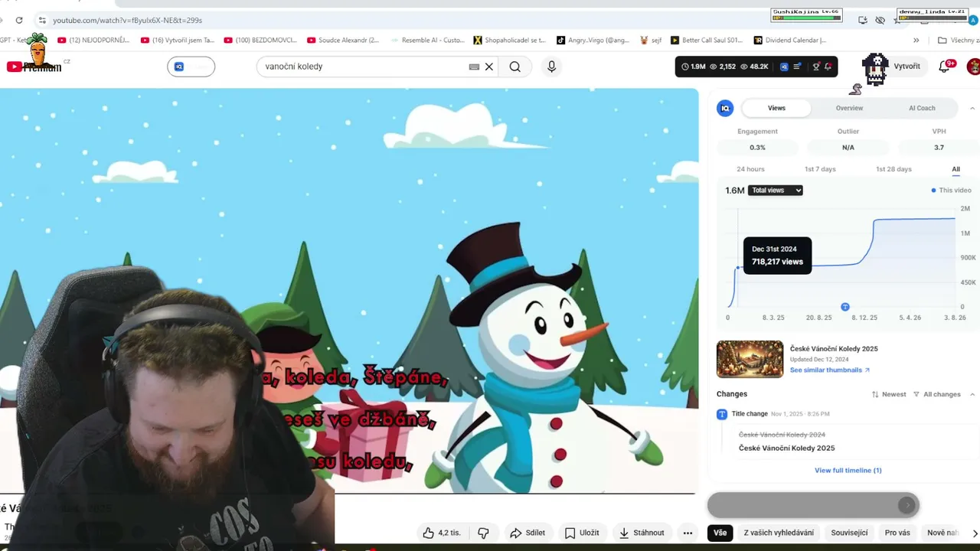
Task: Open the YouTube account avatar menu
Action: click(973, 67)
